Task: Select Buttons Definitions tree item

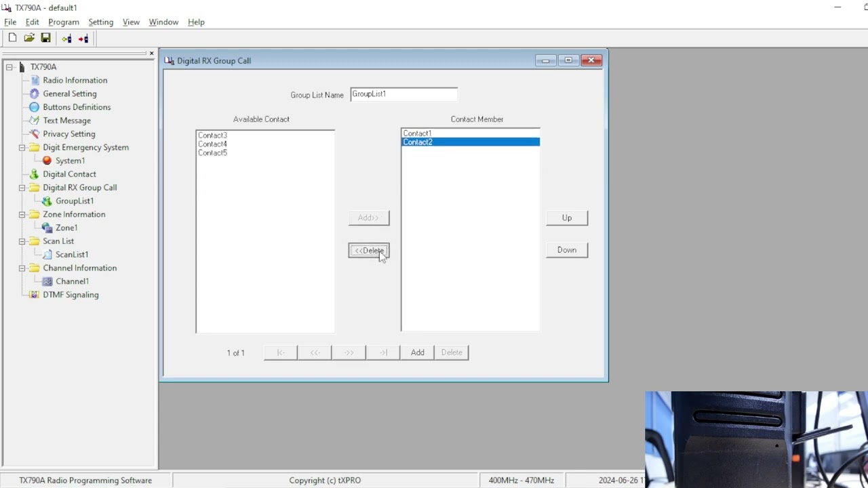Action: [x=77, y=107]
